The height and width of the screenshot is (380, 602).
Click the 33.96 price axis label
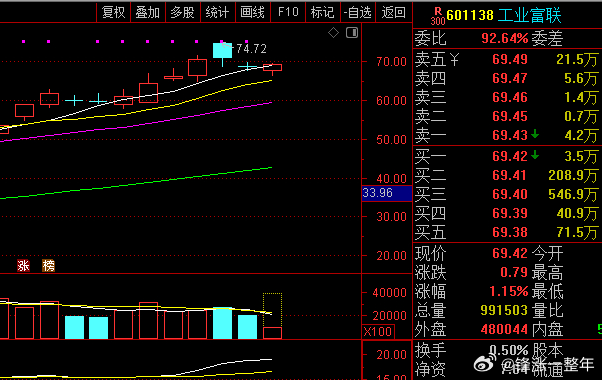click(387, 193)
